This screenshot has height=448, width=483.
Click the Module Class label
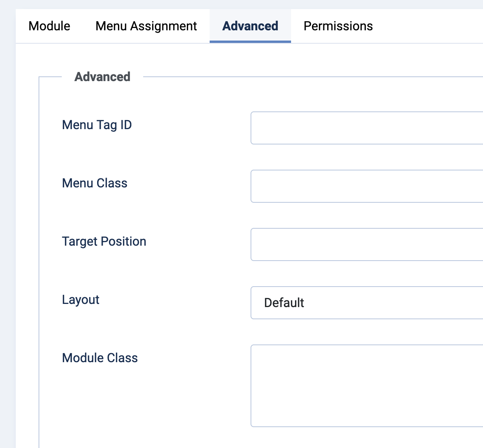tap(100, 358)
